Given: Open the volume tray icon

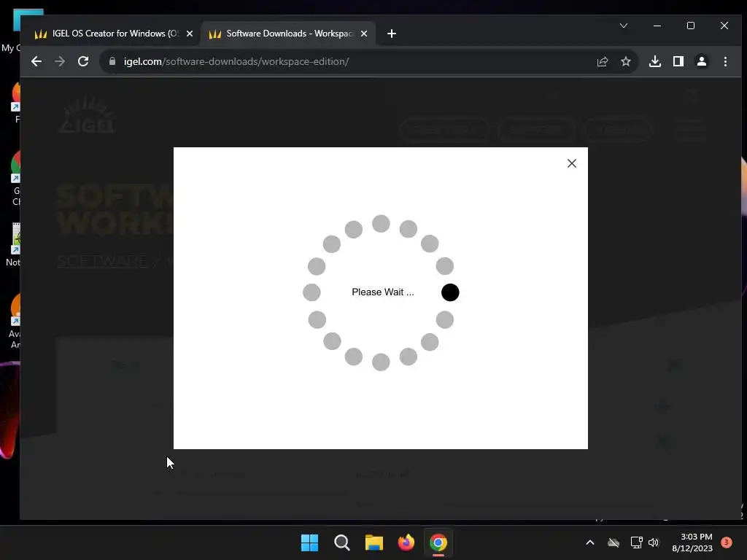Looking at the screenshot, I should pos(654,542).
